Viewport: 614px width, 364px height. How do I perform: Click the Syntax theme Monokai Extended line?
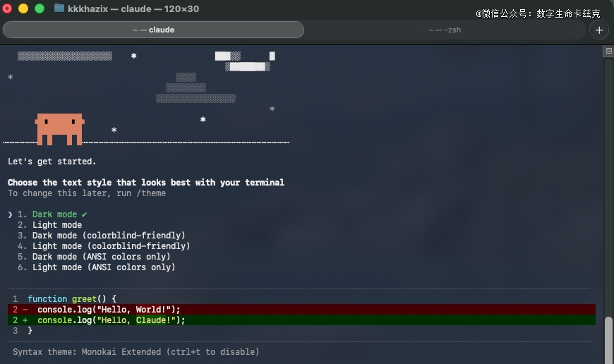[x=136, y=351]
